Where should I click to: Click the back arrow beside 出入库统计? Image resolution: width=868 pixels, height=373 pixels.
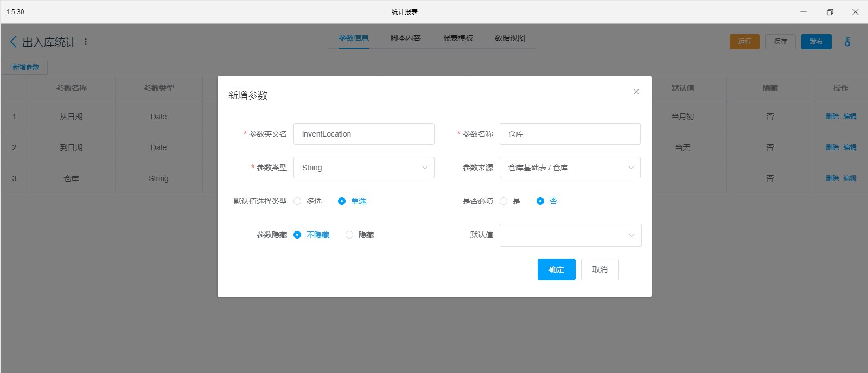(14, 42)
